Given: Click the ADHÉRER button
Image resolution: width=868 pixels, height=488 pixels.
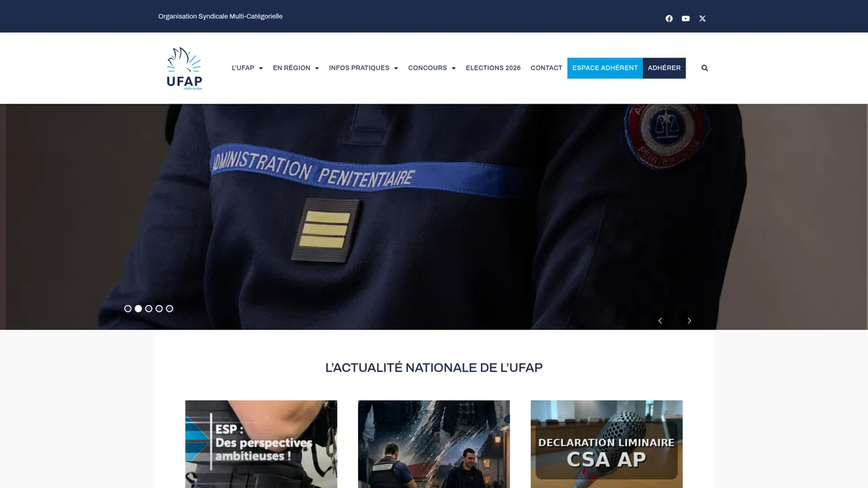Looking at the screenshot, I should pyautogui.click(x=664, y=68).
